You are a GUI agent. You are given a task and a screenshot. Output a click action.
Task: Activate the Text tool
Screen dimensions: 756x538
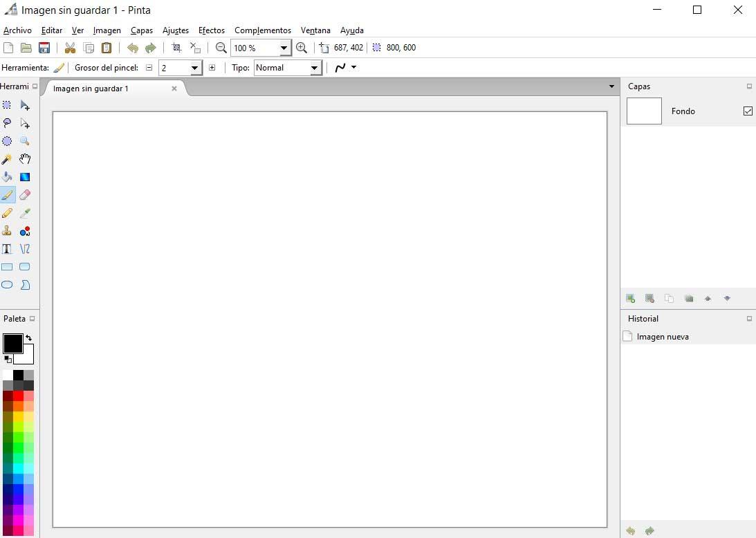coord(7,249)
